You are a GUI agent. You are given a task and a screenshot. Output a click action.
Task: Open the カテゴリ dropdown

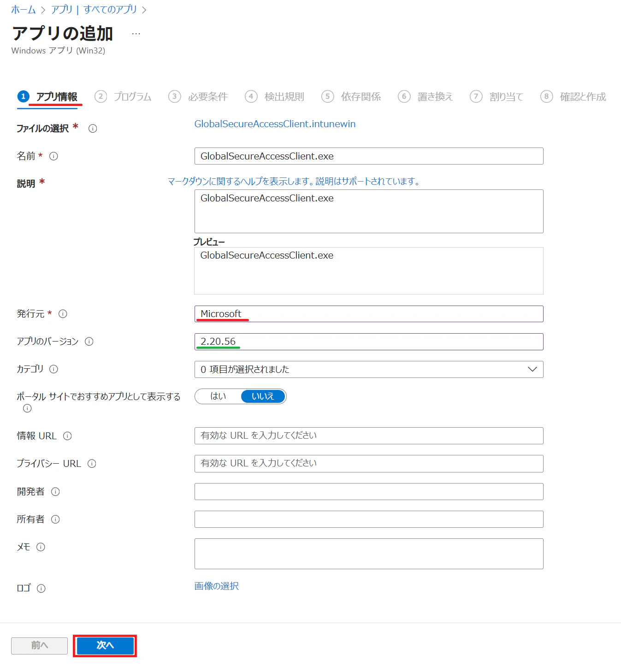(369, 369)
